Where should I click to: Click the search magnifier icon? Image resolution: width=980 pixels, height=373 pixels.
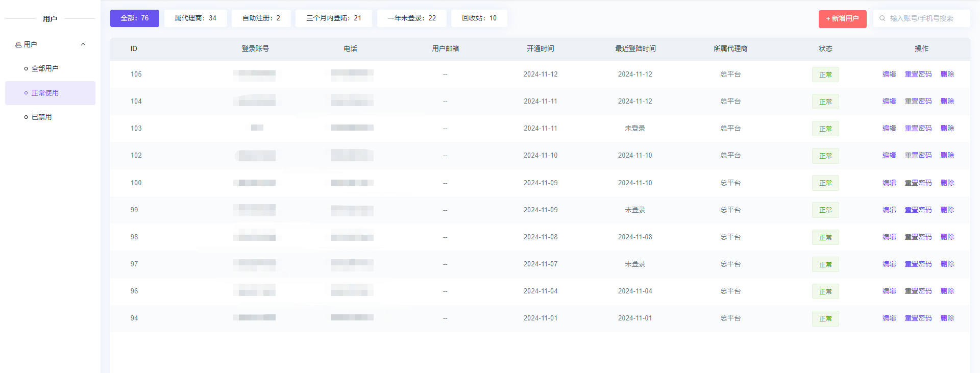click(882, 18)
